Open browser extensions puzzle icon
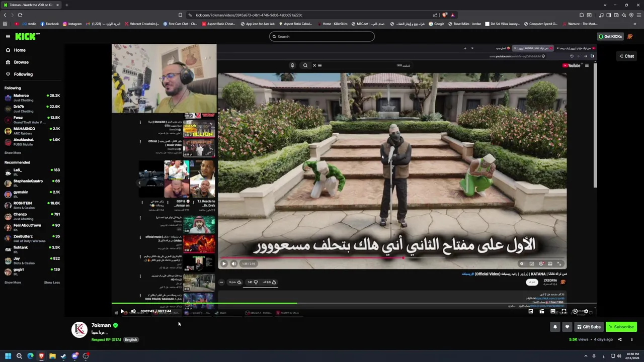 point(581,15)
